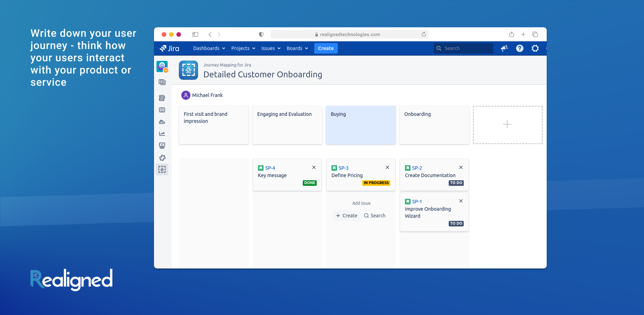This screenshot has width=644, height=315.
Task: Click Search under Add issue in Buying column
Action: [x=375, y=216]
